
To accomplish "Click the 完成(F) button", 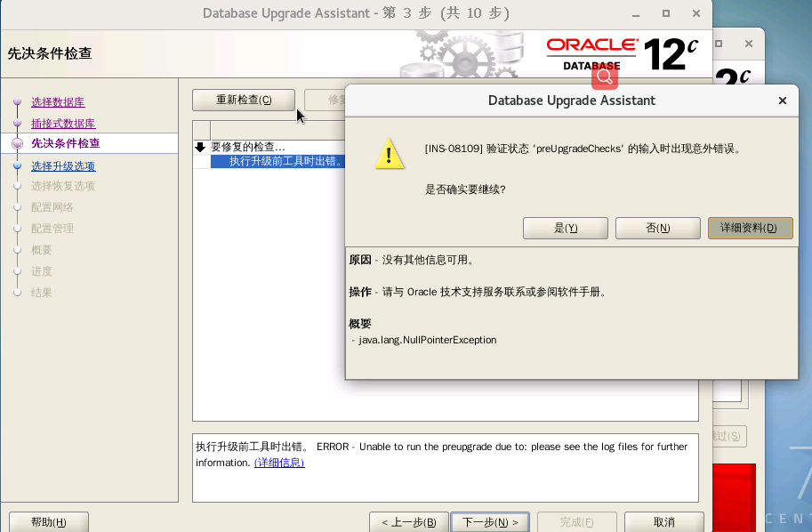I will point(577,522).
